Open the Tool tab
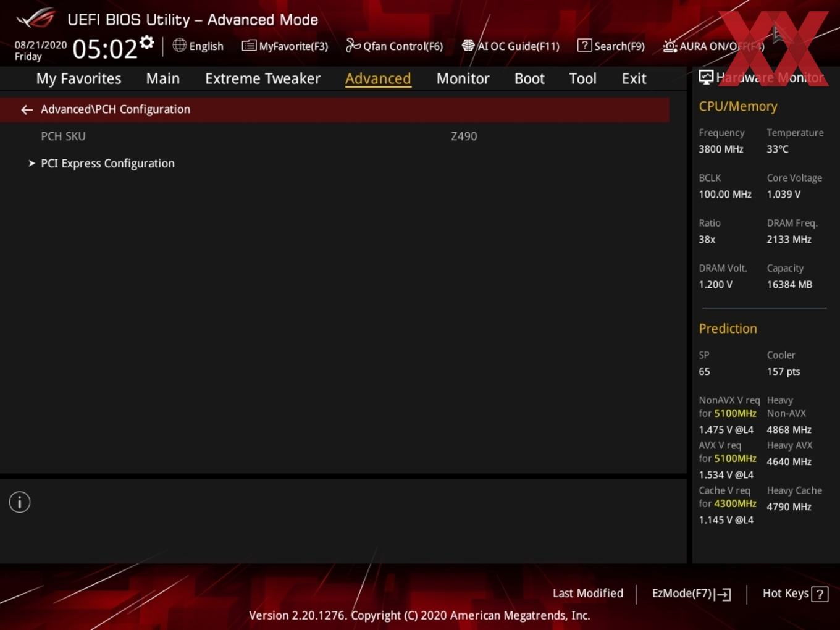This screenshot has height=630, width=840. [x=582, y=78]
